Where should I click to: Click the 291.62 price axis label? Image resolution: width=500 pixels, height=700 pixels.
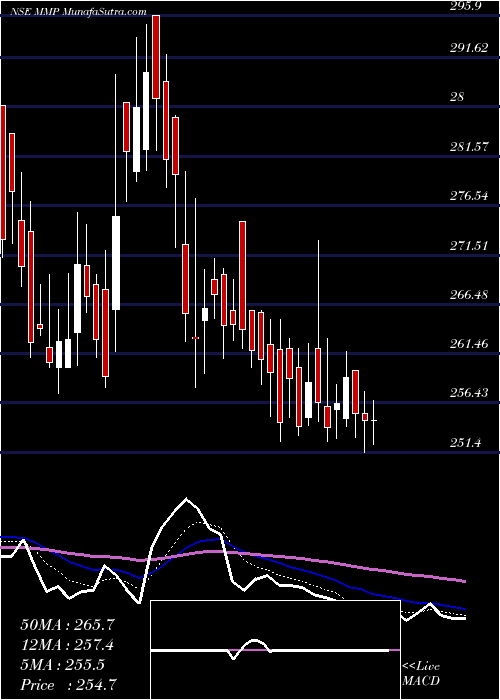click(469, 48)
